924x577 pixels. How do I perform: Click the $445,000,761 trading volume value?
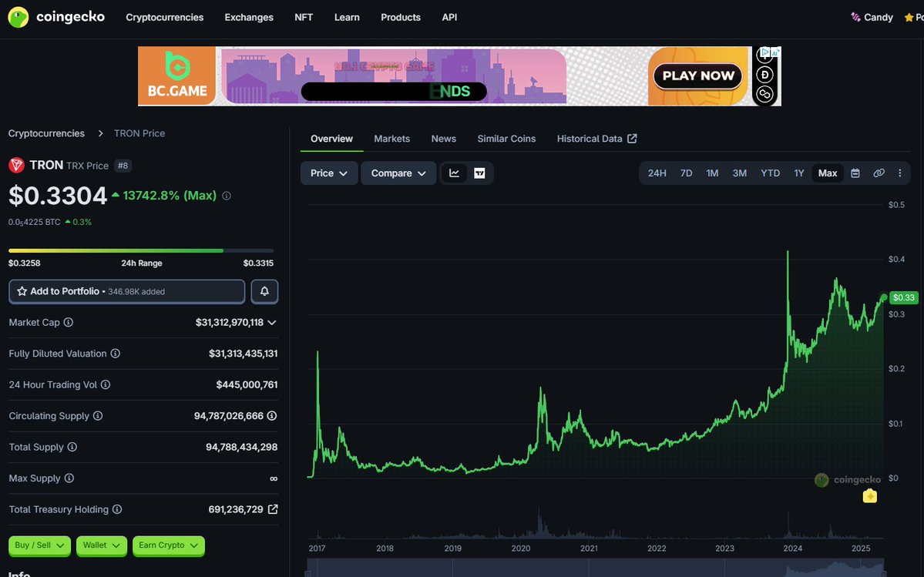tap(247, 384)
